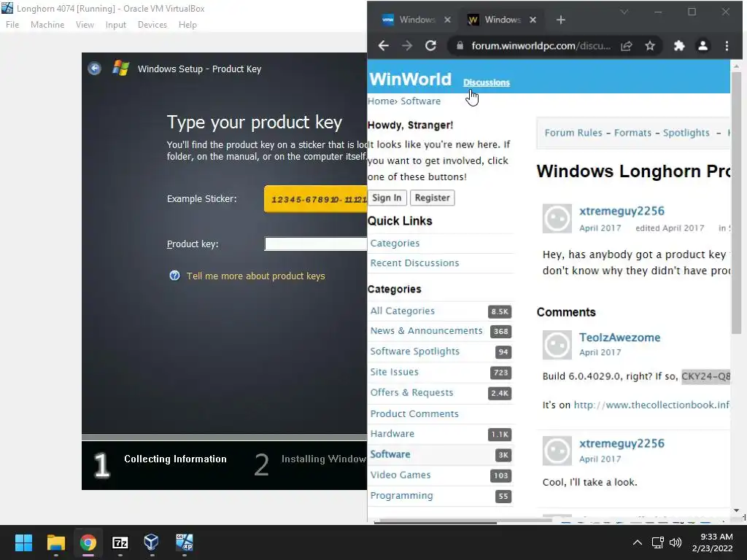Open the Categories quick link
Viewport: 747px width, 560px height.
tap(395, 243)
